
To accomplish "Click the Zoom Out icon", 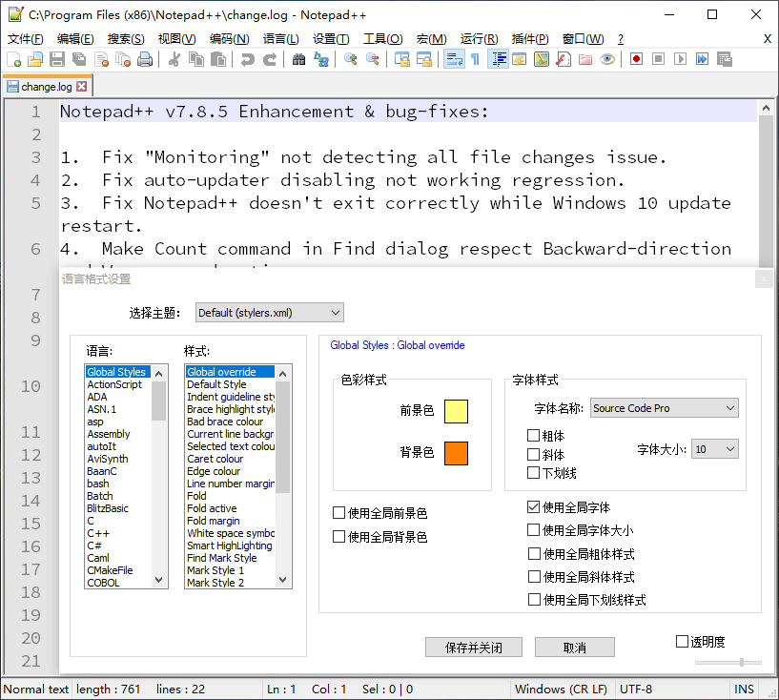I will (x=372, y=60).
